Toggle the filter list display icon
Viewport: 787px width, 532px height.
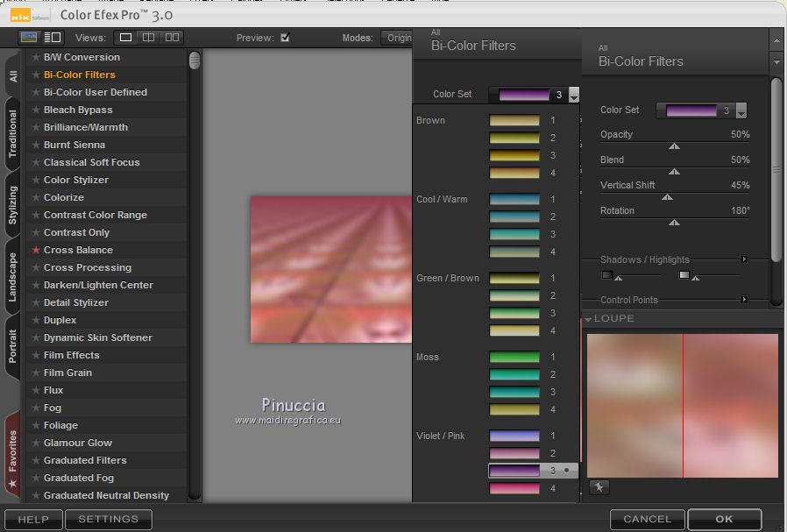[53, 37]
